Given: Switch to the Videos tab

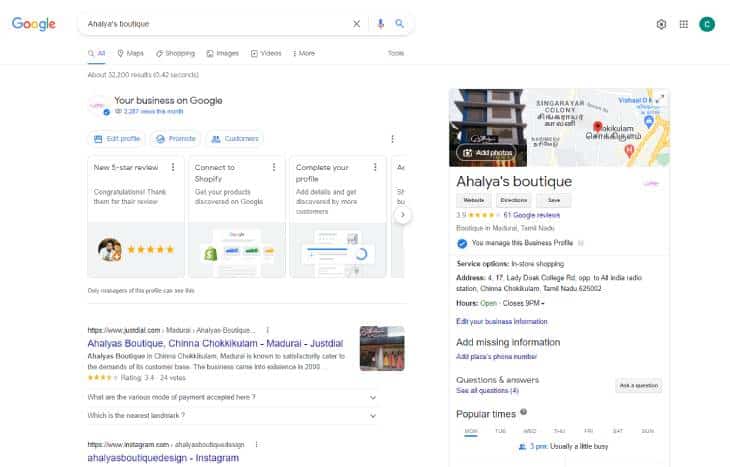Looking at the screenshot, I should tap(266, 54).
